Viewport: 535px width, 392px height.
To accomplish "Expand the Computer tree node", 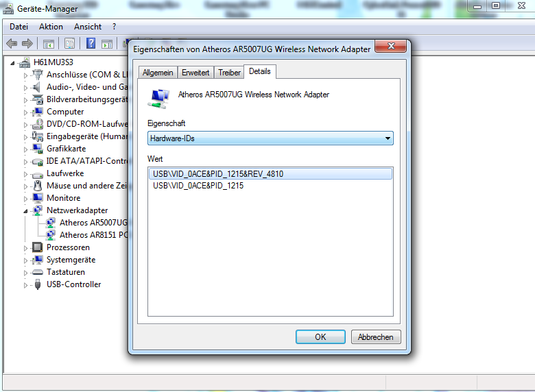I will 25,112.
